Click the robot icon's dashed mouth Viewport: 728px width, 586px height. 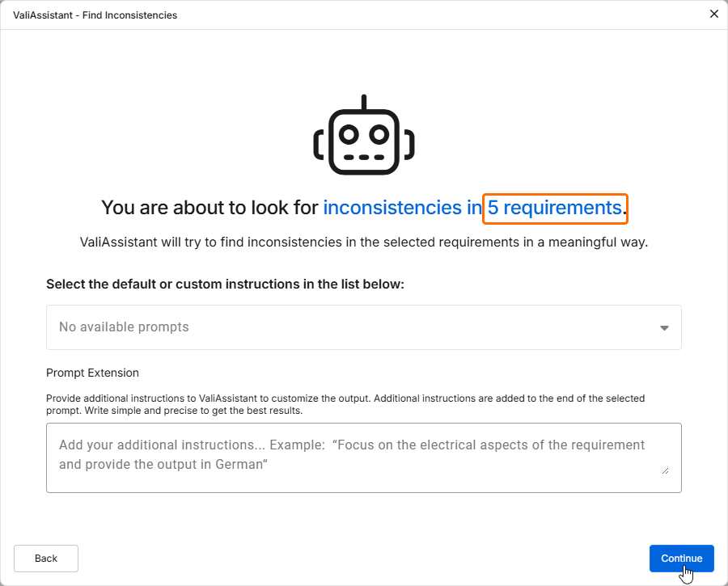pos(364,157)
